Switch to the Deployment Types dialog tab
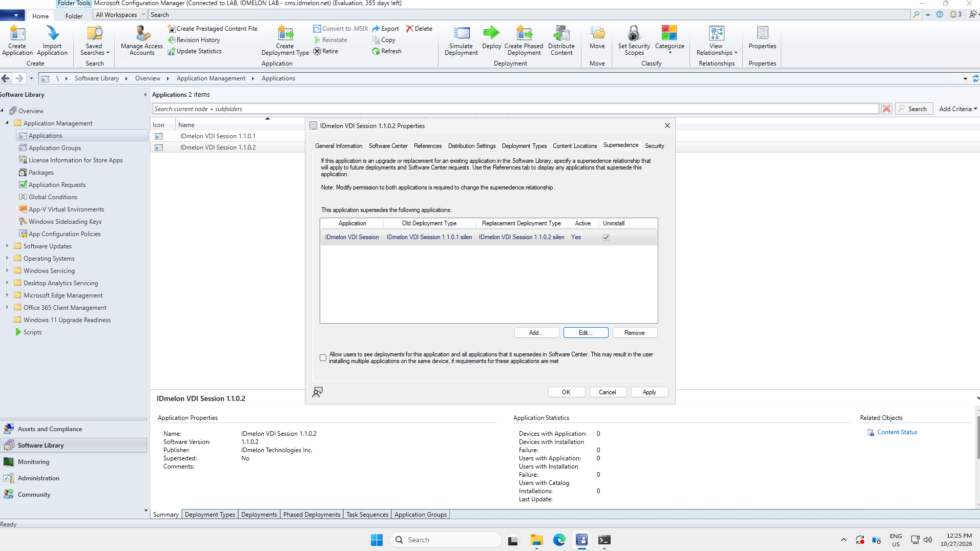Image resolution: width=980 pixels, height=551 pixels. click(524, 146)
